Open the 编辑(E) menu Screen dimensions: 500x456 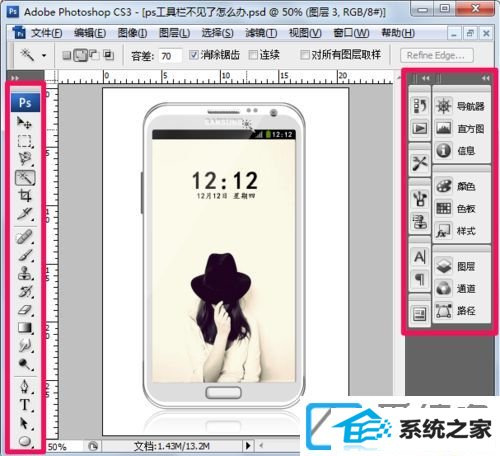(90, 33)
